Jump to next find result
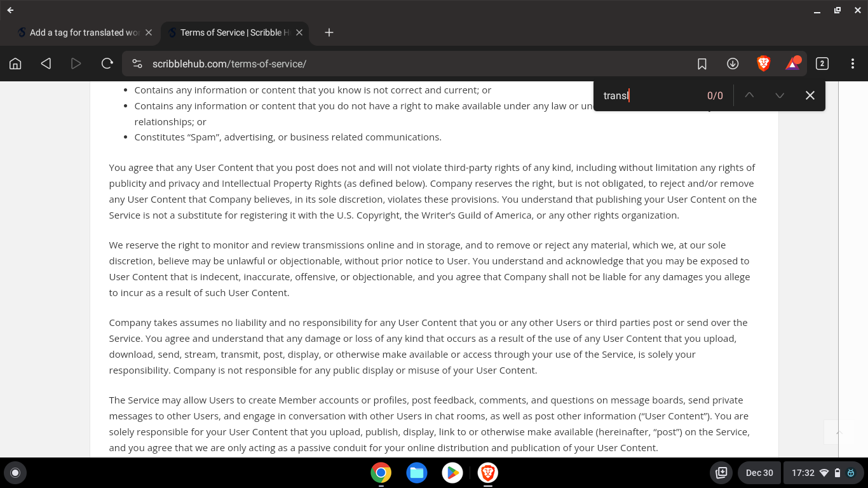Viewport: 868px width, 488px height. pyautogui.click(x=780, y=95)
